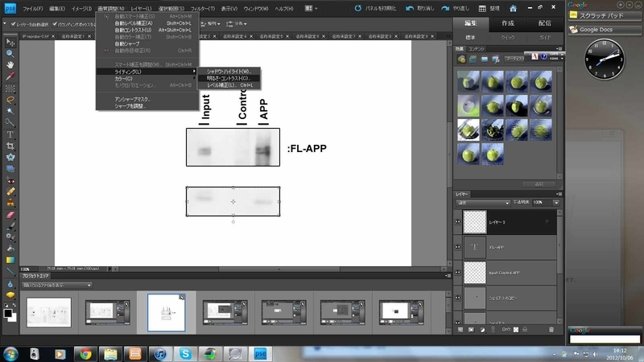Screen dimensions: 644x362
Task: Choose シャドウ・ハイライト submenu item
Action: pyautogui.click(x=229, y=71)
